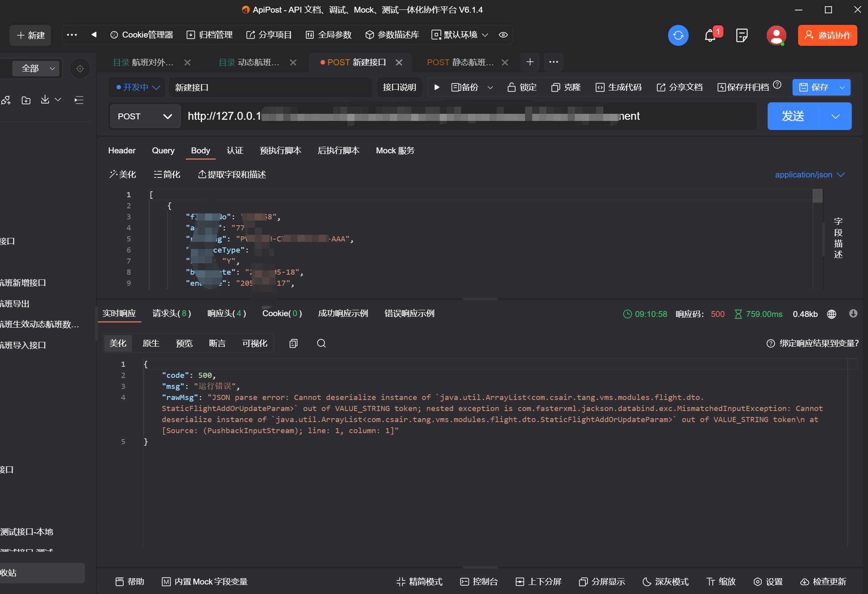Click the 保存 button

click(x=813, y=87)
